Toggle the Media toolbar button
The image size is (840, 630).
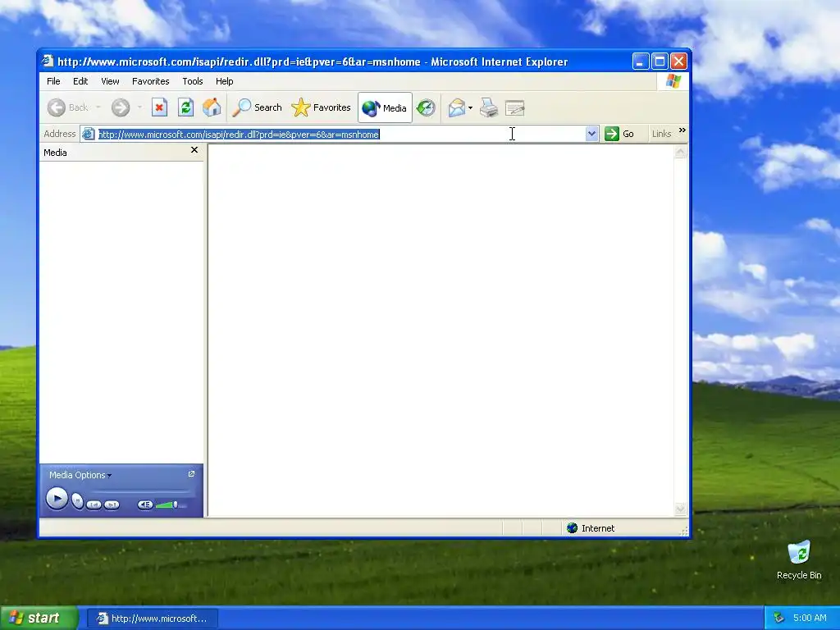385,107
